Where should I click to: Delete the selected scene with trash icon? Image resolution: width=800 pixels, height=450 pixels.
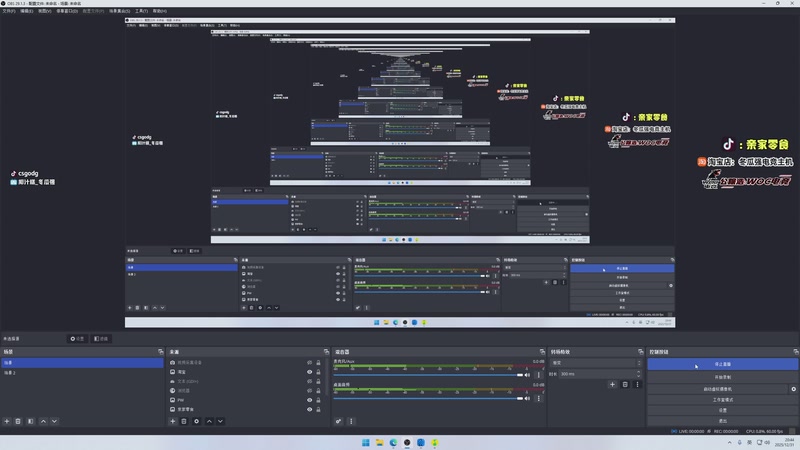(18, 421)
